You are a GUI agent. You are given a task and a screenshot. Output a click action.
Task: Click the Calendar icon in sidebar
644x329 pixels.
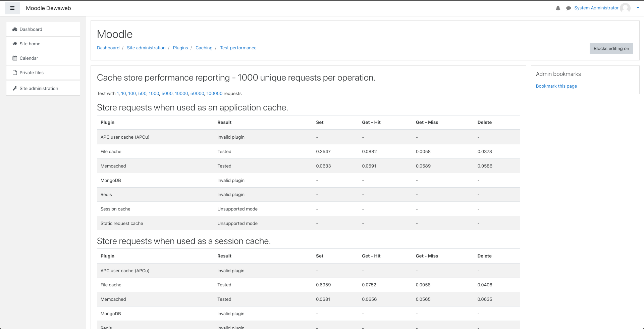[15, 58]
